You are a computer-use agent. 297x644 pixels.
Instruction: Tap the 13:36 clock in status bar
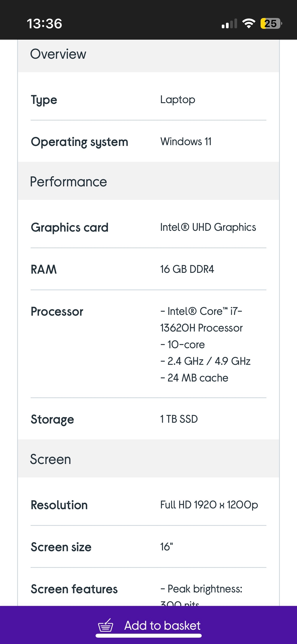click(x=44, y=24)
